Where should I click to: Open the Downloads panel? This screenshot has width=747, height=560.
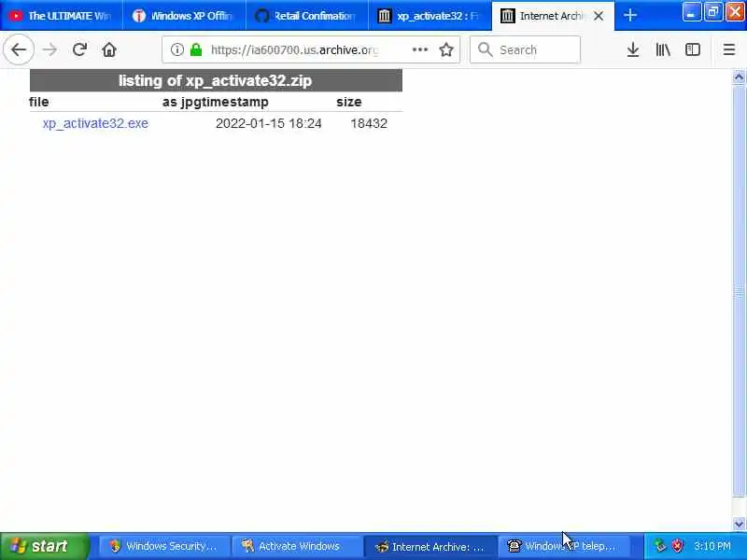633,49
